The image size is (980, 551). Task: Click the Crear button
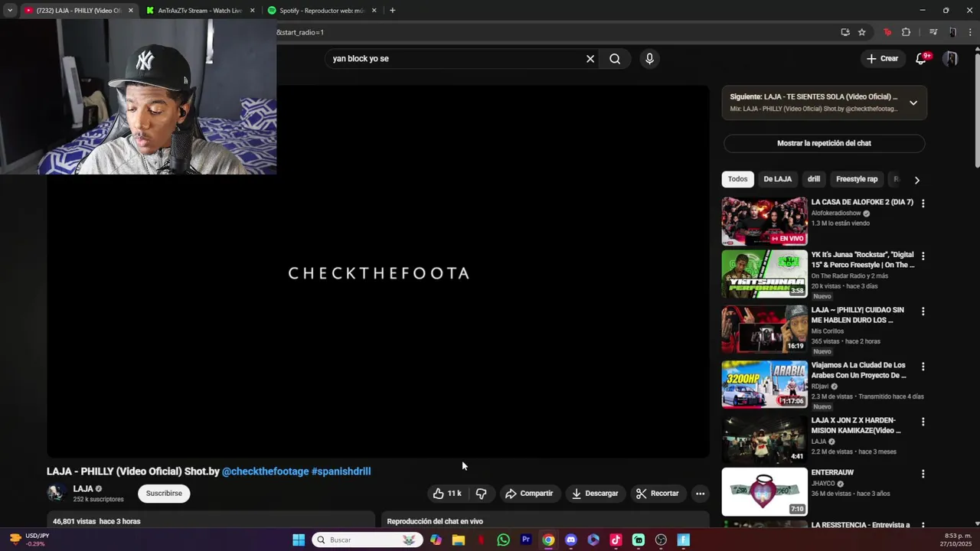click(882, 58)
